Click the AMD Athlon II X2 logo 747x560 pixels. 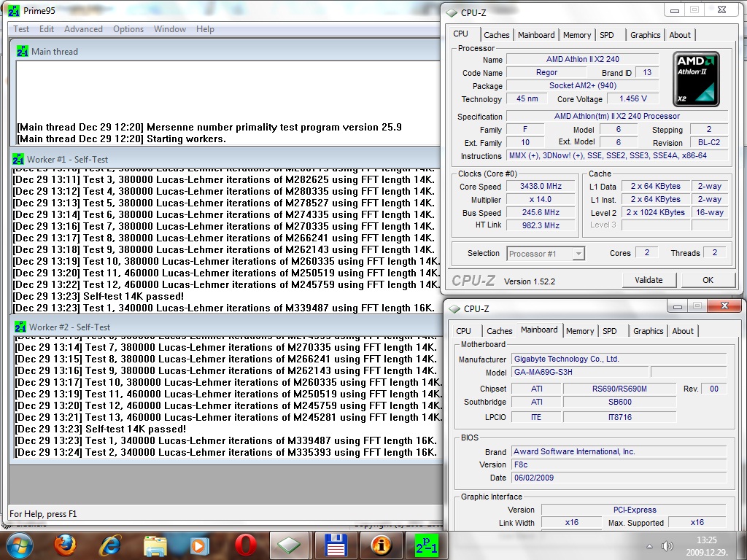click(696, 79)
